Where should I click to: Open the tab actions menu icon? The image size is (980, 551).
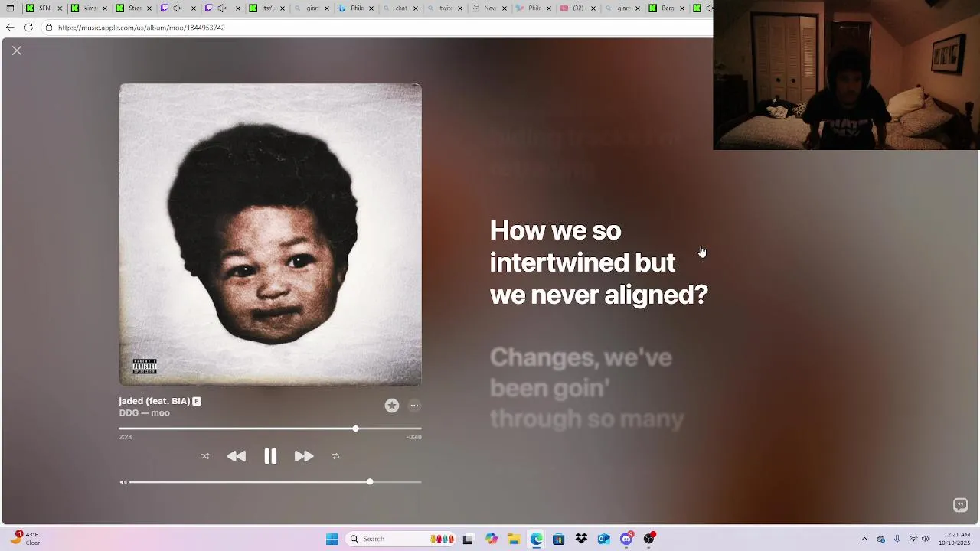pos(10,8)
